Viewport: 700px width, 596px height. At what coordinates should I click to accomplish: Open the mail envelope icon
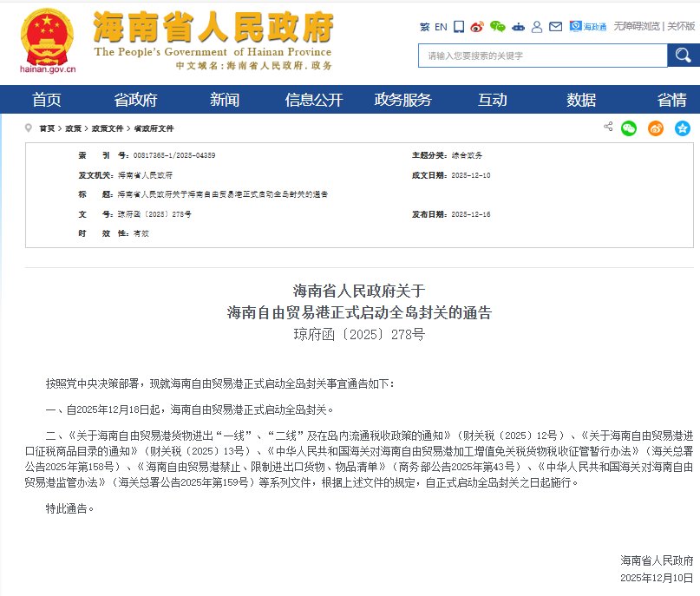(555, 27)
